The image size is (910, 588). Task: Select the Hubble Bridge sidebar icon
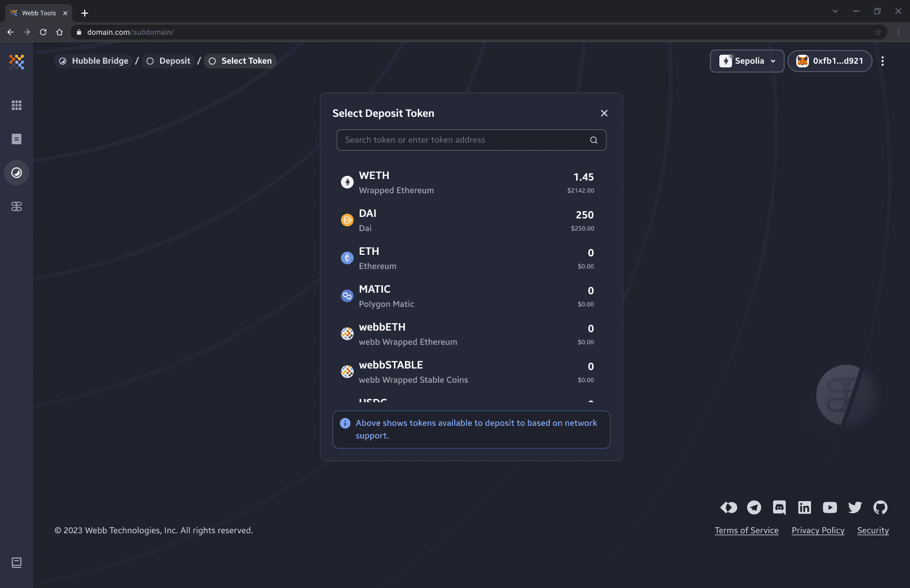pos(17,173)
